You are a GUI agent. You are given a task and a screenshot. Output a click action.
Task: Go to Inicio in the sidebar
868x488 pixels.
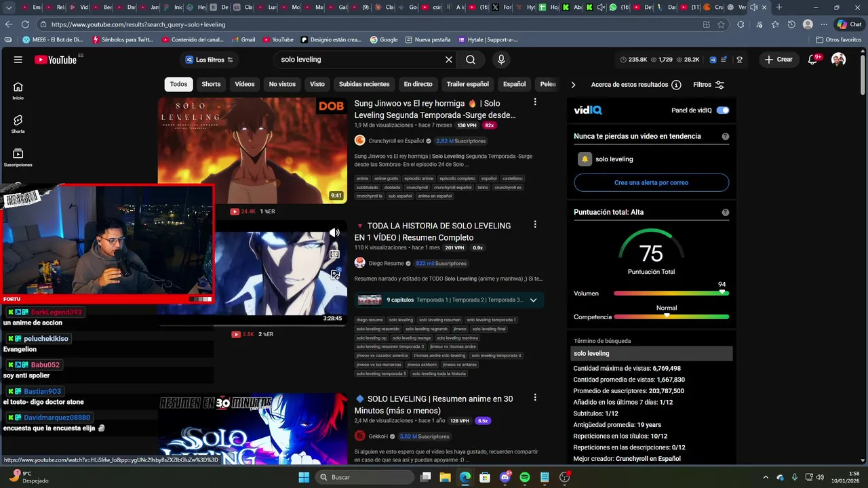click(x=18, y=91)
